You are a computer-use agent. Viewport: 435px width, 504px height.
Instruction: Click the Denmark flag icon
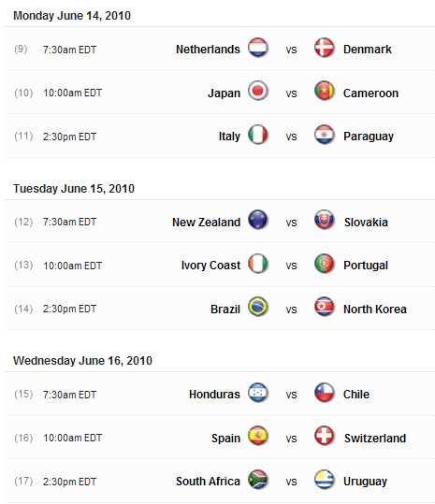tap(324, 48)
